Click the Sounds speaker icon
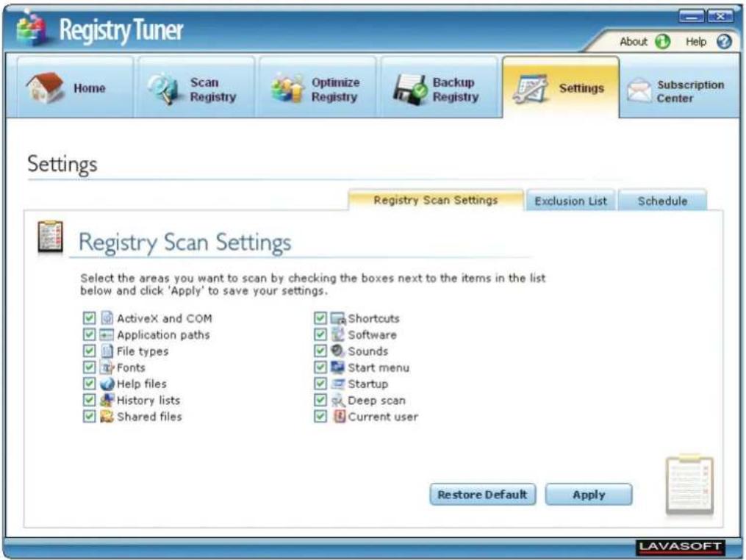746x560 pixels. [338, 351]
